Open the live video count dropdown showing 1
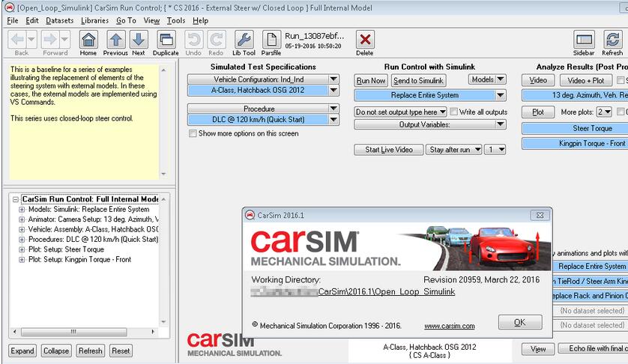 (x=495, y=149)
